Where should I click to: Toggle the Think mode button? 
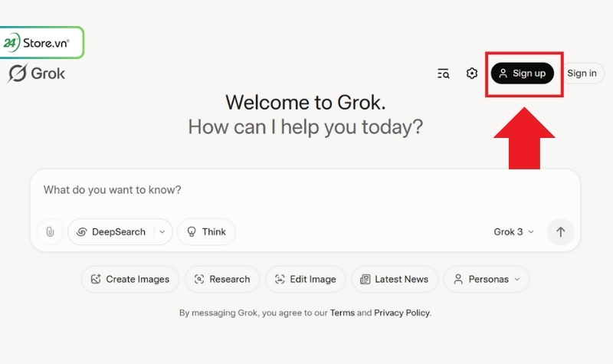[206, 232]
